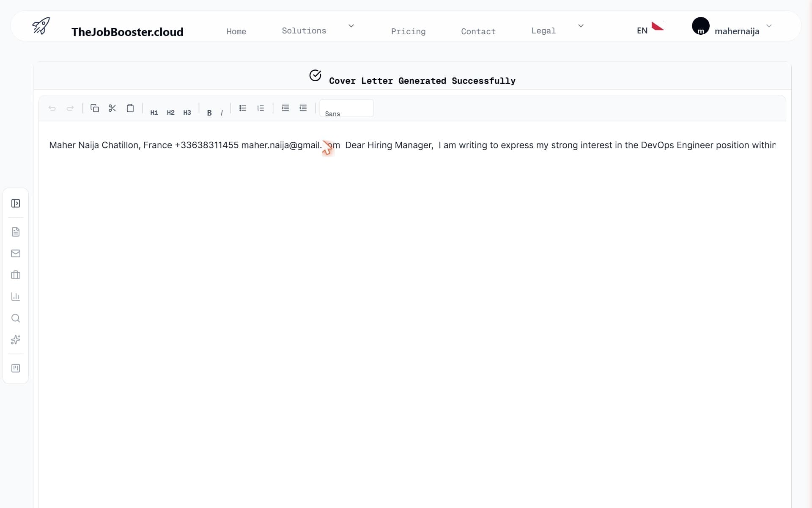Click the red flag language icon
Viewport: 812px width, 508px height.
[658, 26]
